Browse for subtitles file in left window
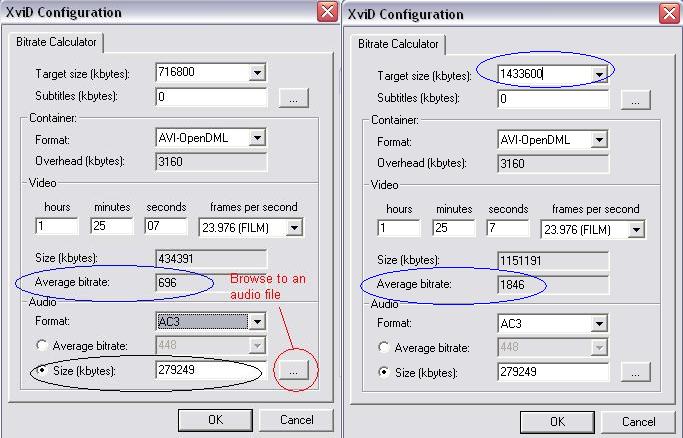Viewport: 683px width, 438px height. [x=294, y=98]
